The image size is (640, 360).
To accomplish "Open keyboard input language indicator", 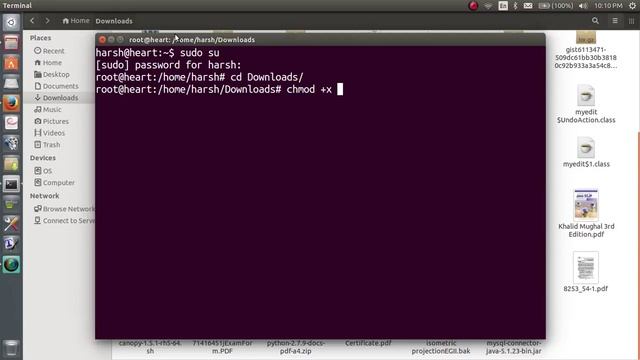I will click(x=503, y=6).
